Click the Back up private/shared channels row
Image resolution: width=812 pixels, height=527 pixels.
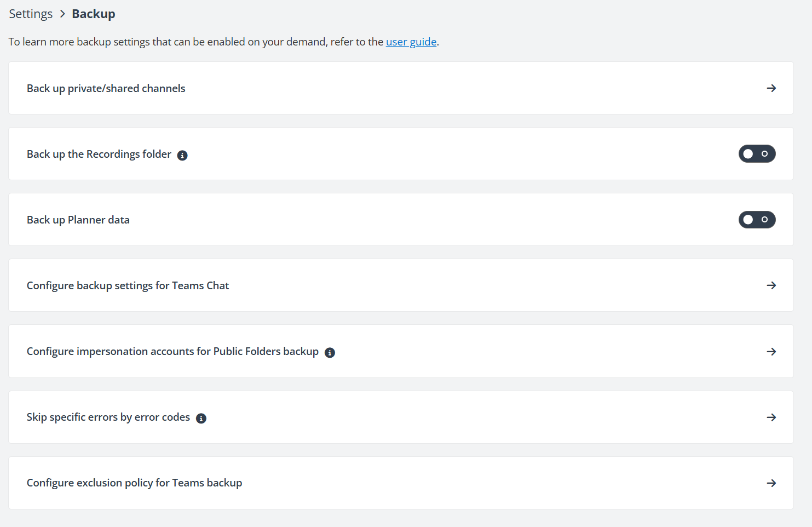click(x=106, y=88)
